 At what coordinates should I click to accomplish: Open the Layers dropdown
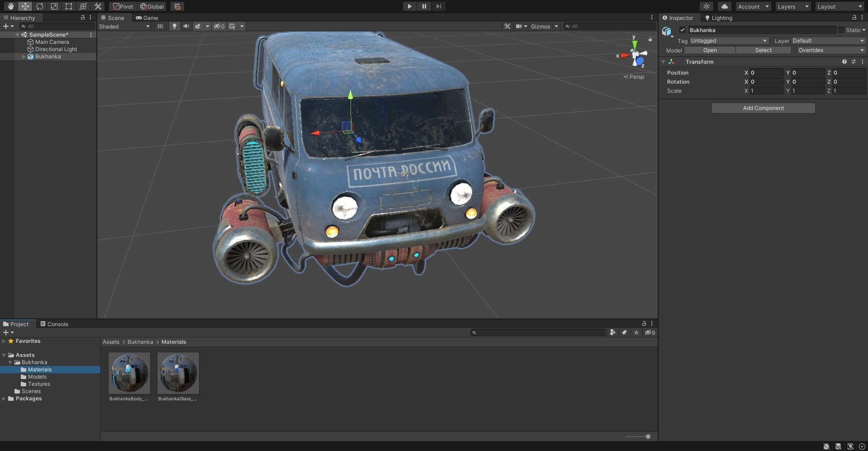tap(792, 6)
